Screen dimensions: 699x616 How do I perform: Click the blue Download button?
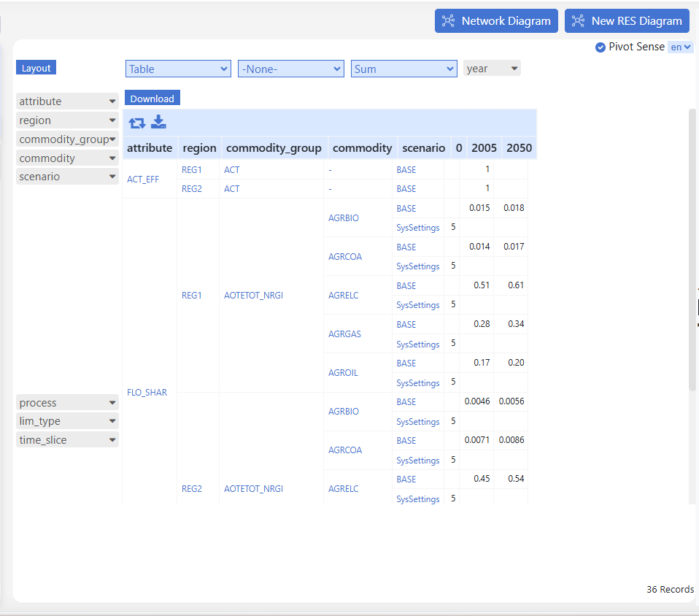(152, 98)
